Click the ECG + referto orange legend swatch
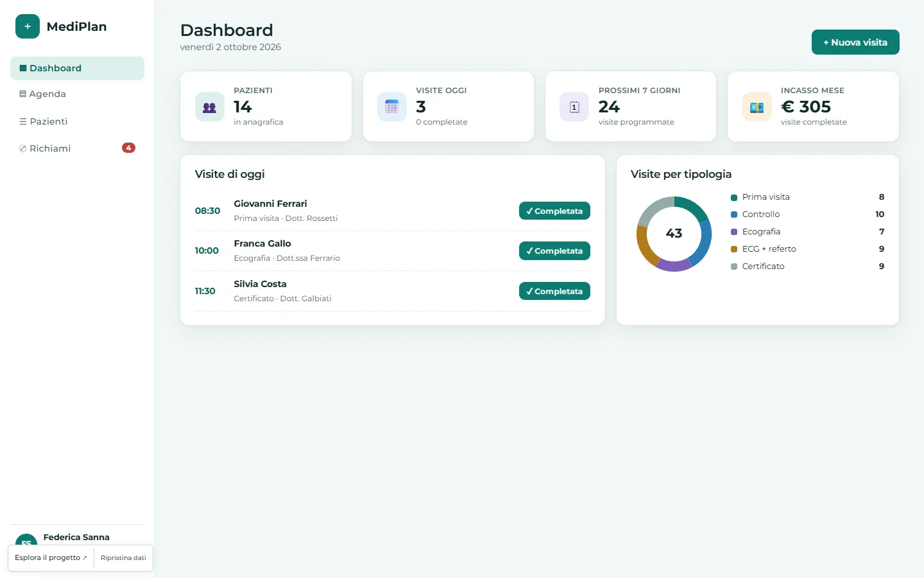The image size is (924, 578). [734, 249]
